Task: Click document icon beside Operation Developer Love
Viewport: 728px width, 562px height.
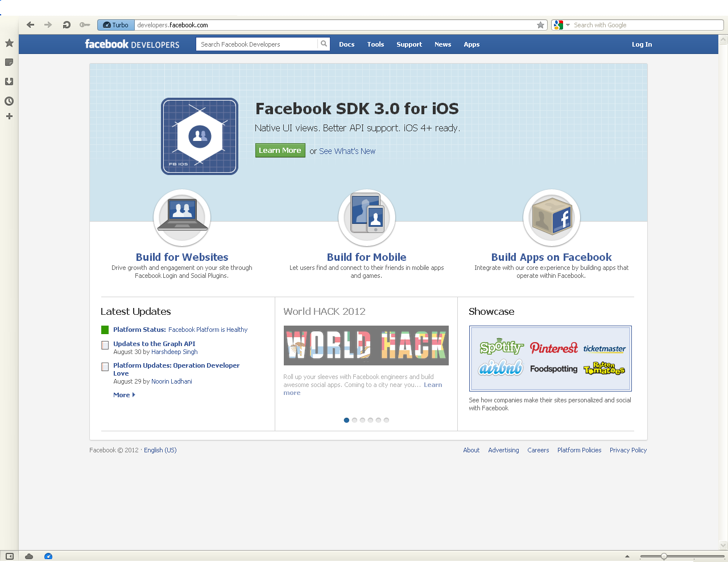Action: click(x=105, y=367)
